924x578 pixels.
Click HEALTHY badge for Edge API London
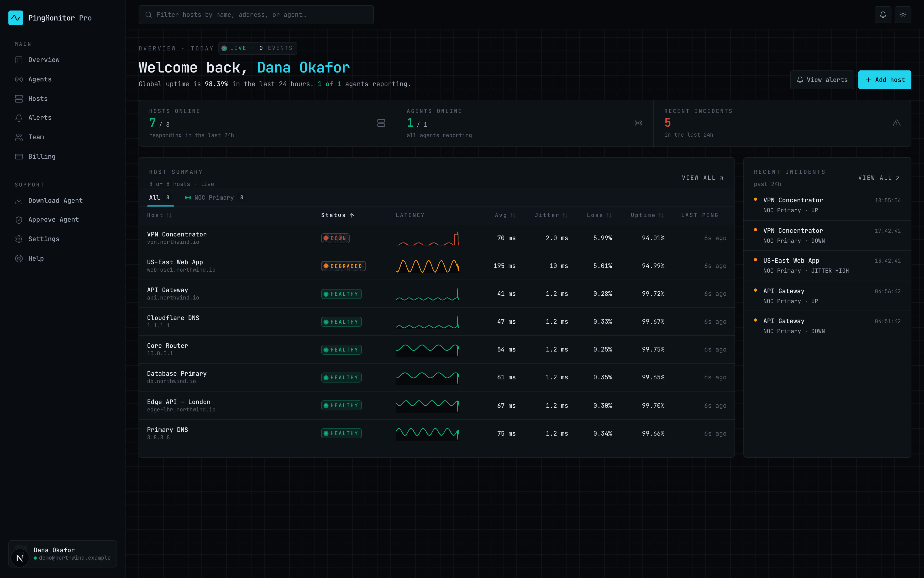tap(341, 406)
